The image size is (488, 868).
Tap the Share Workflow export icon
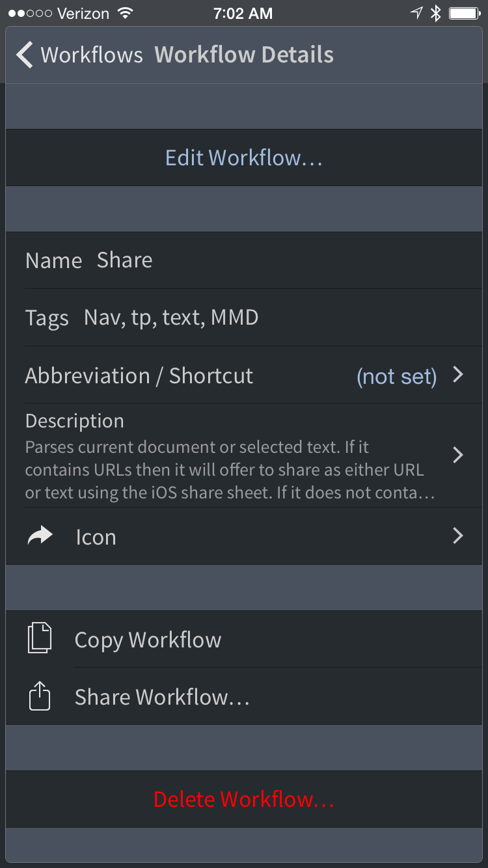point(40,695)
